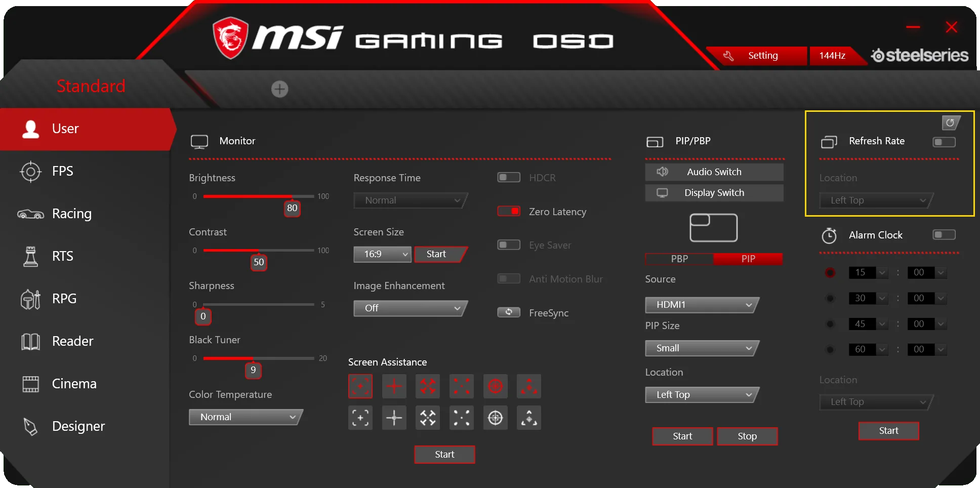Open the Alarm Clock Location dropdown

tap(876, 402)
